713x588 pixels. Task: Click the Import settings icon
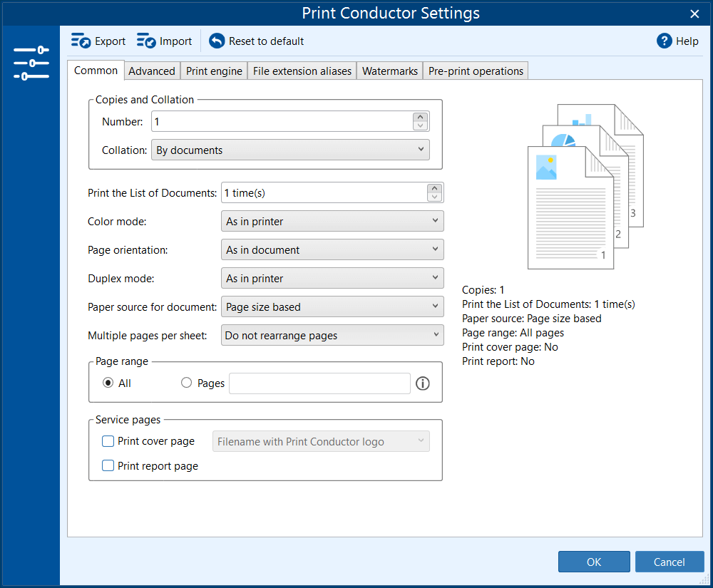coord(146,41)
